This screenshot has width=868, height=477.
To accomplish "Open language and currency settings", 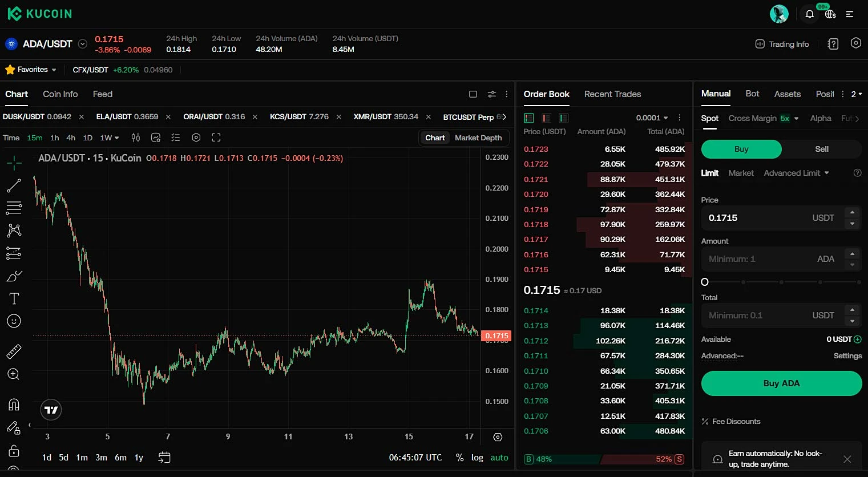I will (830, 14).
